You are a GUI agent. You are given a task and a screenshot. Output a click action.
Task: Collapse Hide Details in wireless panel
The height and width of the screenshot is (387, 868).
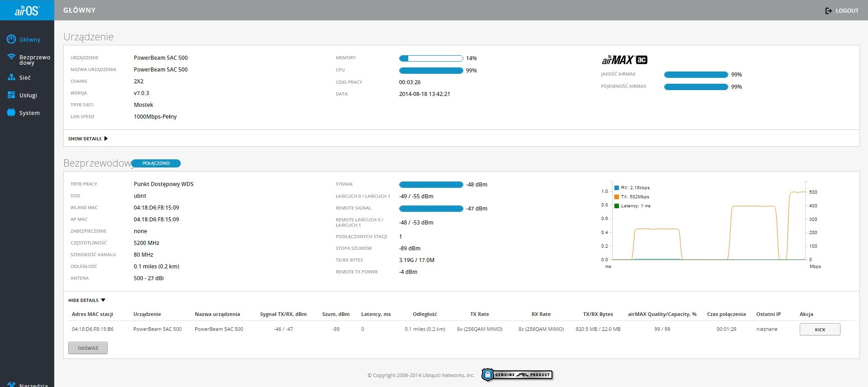coord(87,300)
